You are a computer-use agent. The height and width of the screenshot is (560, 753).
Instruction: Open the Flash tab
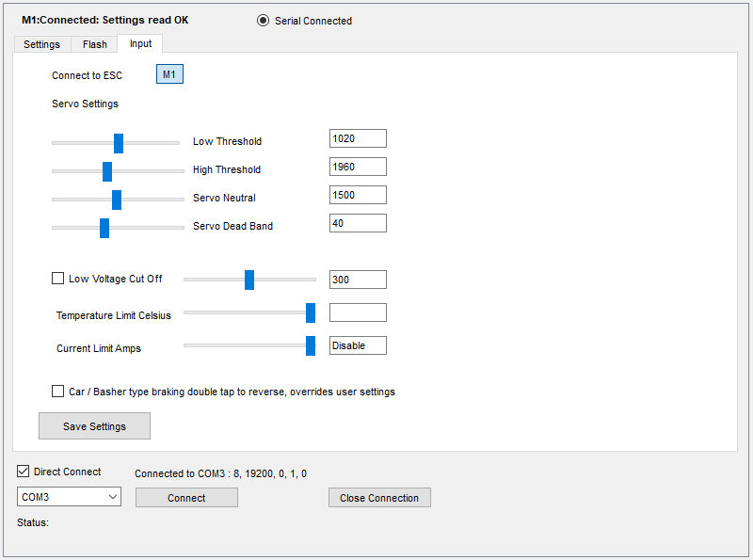(x=95, y=44)
